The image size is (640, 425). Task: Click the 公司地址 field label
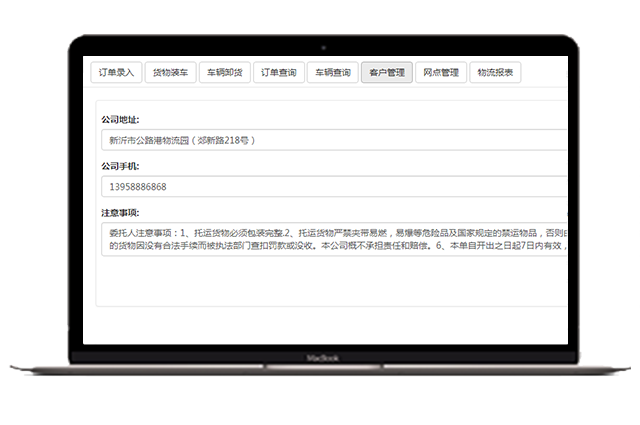tap(121, 119)
